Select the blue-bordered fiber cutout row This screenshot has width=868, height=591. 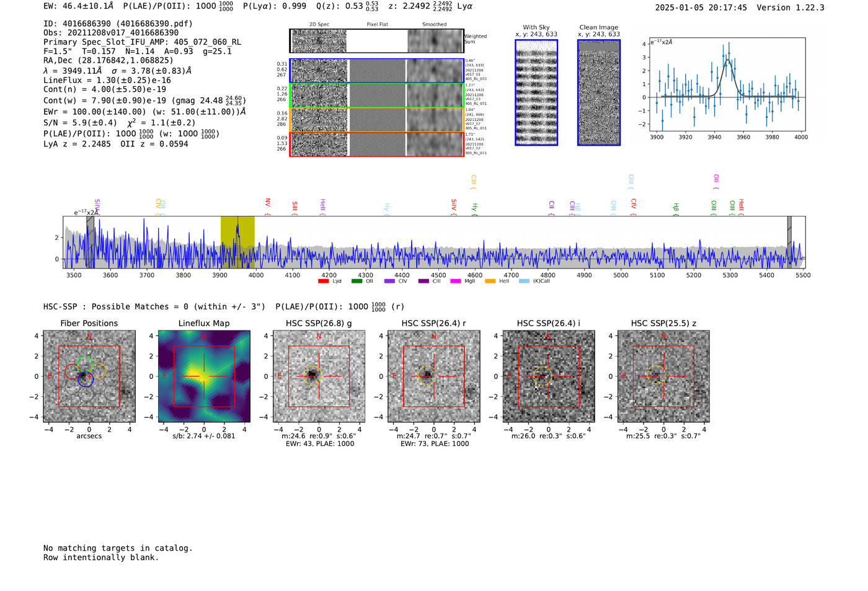pyautogui.click(x=376, y=71)
